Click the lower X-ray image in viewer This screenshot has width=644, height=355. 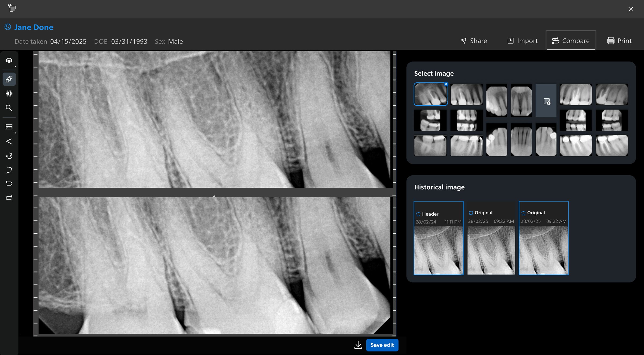[x=214, y=266]
